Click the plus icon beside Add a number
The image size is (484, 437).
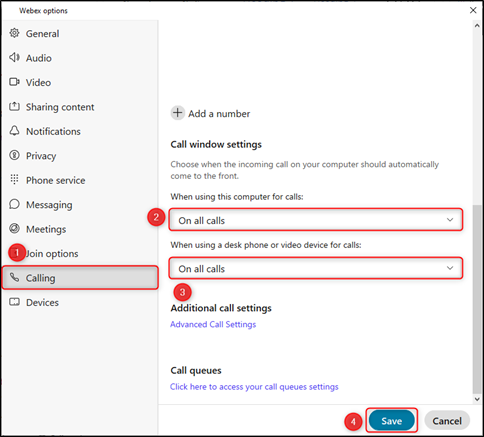pyautogui.click(x=178, y=113)
